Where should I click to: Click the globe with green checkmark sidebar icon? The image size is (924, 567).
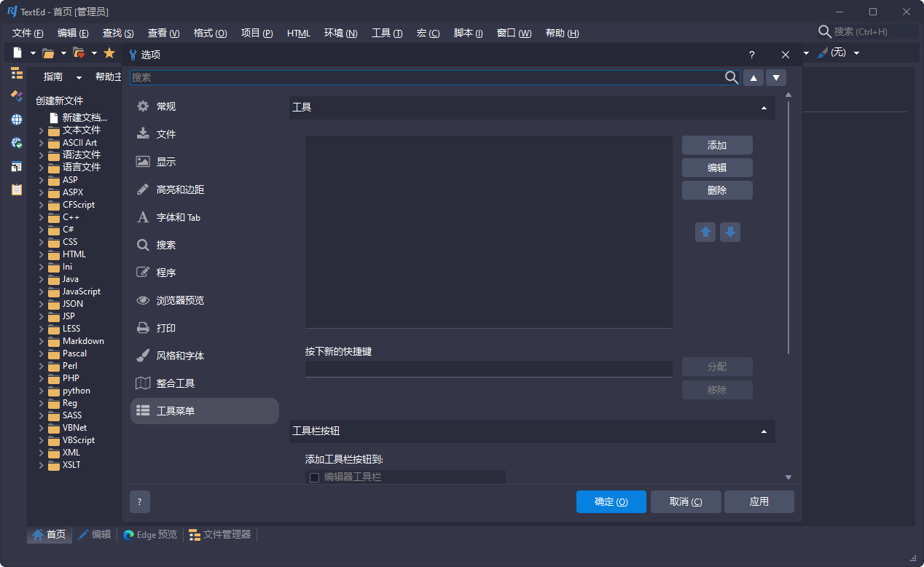click(x=16, y=143)
